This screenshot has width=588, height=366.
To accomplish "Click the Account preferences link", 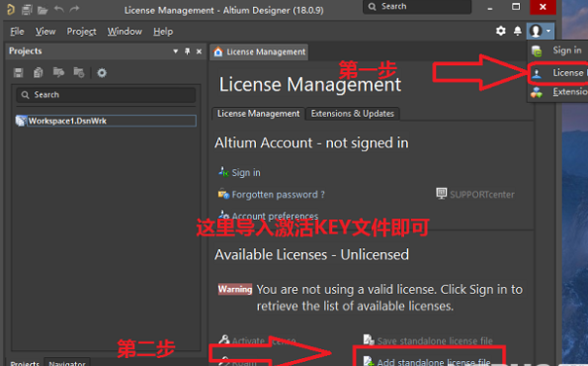I will (275, 216).
